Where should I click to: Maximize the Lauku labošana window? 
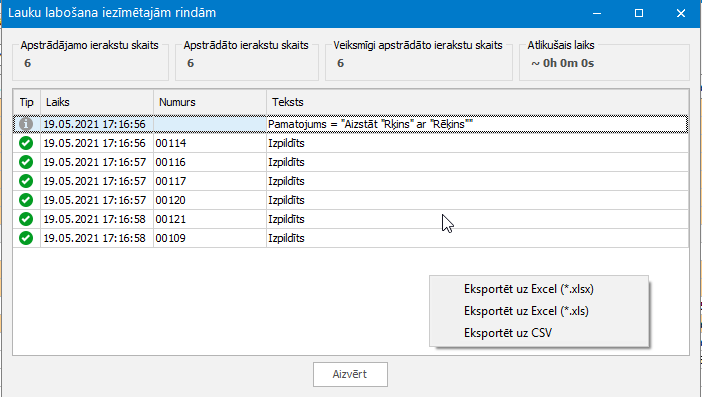[x=639, y=13]
